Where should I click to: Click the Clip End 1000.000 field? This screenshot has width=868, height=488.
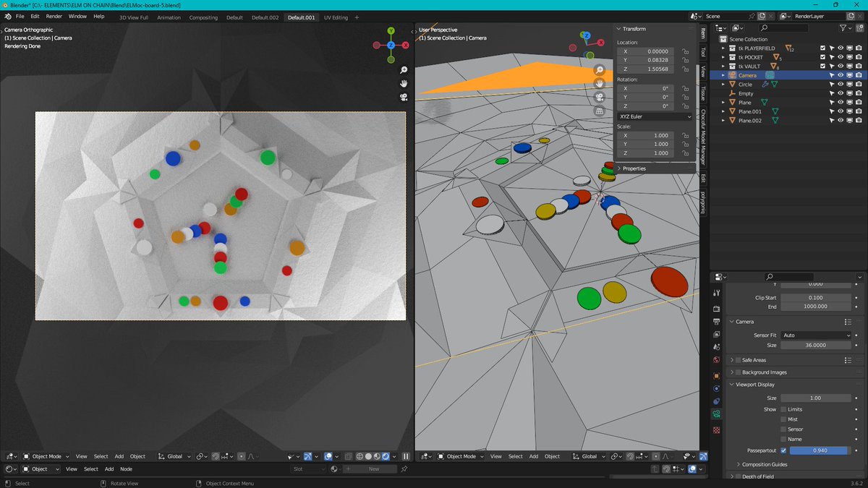pos(816,307)
